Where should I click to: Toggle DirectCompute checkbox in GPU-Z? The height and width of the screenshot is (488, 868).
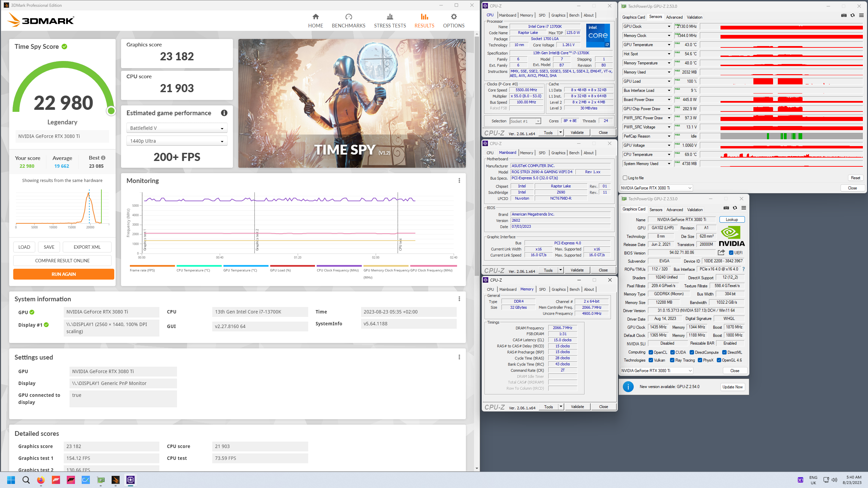click(x=691, y=352)
